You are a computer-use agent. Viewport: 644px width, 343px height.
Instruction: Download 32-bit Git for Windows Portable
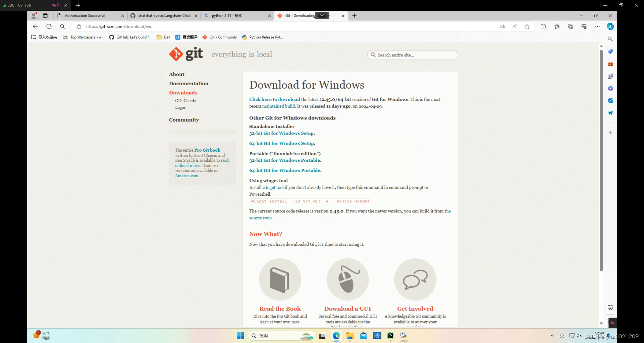(x=285, y=160)
